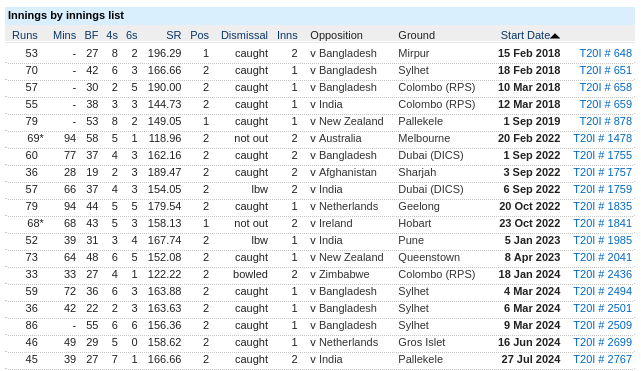Sort by Pos column header

pyautogui.click(x=199, y=36)
